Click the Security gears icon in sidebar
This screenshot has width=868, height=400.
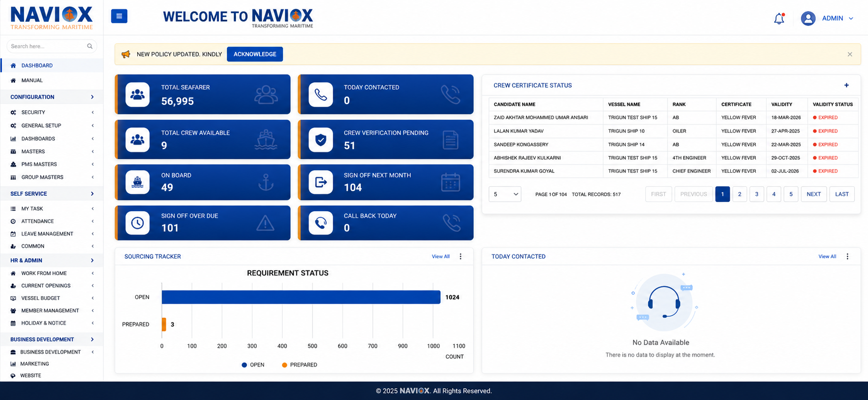click(13, 113)
